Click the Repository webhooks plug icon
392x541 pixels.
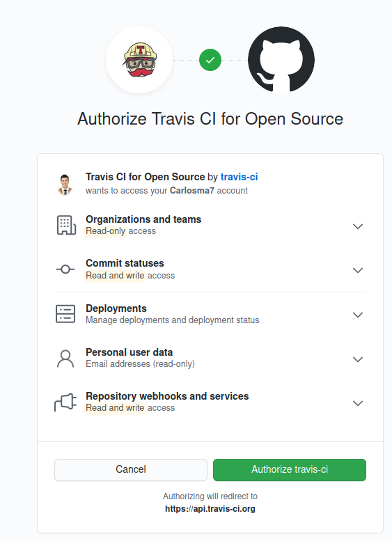[65, 402]
